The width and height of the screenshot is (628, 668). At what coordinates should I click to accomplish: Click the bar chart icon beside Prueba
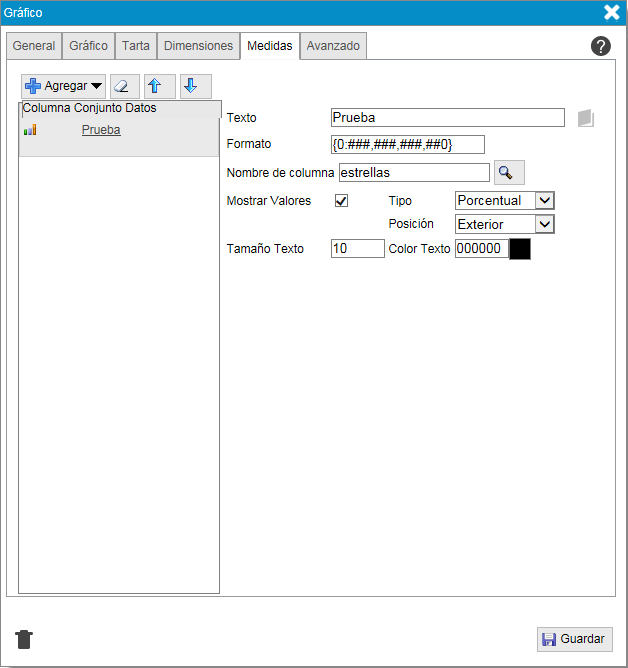[30, 130]
